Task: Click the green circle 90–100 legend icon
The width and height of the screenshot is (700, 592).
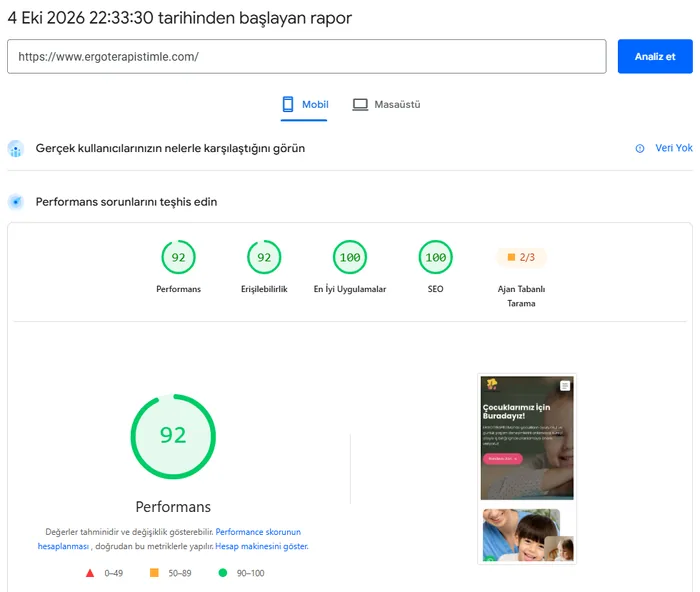Action: pyautogui.click(x=223, y=573)
